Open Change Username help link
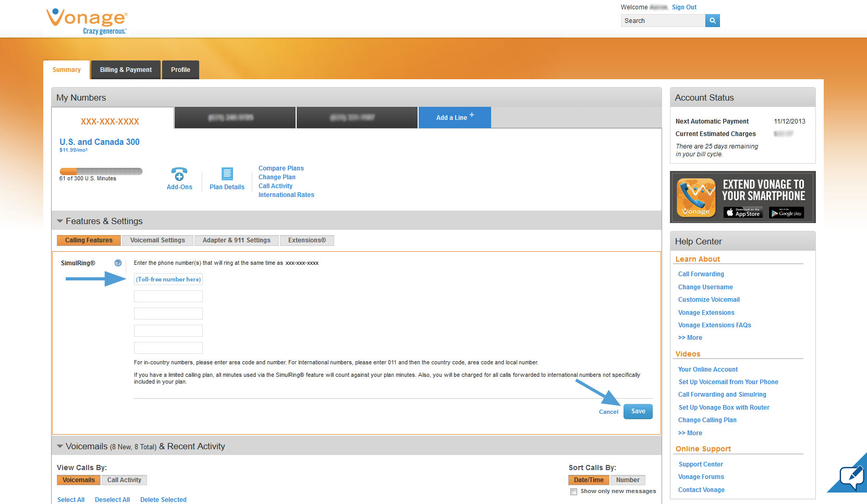Viewport: 867px width, 504px height. [705, 287]
